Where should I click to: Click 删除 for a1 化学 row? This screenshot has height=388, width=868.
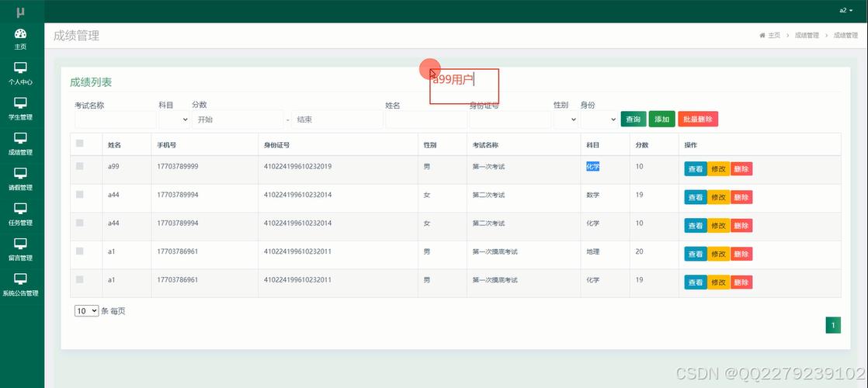point(741,282)
